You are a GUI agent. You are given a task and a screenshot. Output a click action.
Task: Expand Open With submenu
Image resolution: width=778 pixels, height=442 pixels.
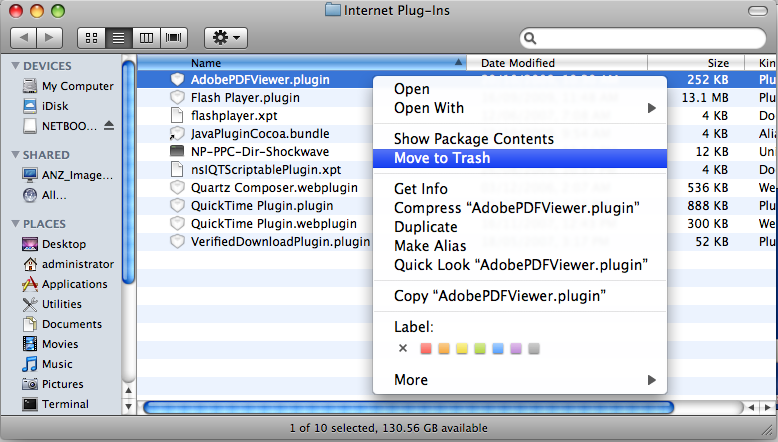(x=519, y=108)
